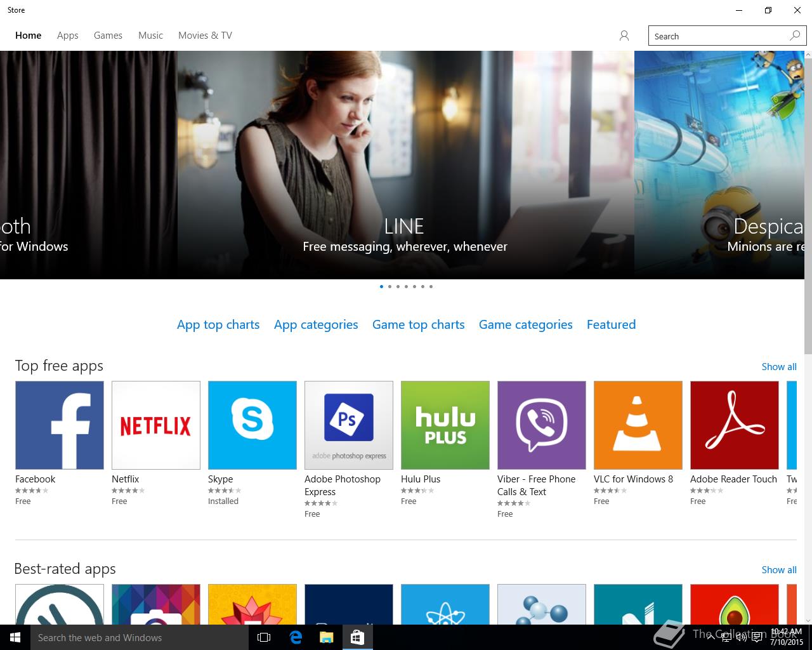Image resolution: width=812 pixels, height=650 pixels.
Task: Open the avocado icon app tile
Action: (735, 604)
